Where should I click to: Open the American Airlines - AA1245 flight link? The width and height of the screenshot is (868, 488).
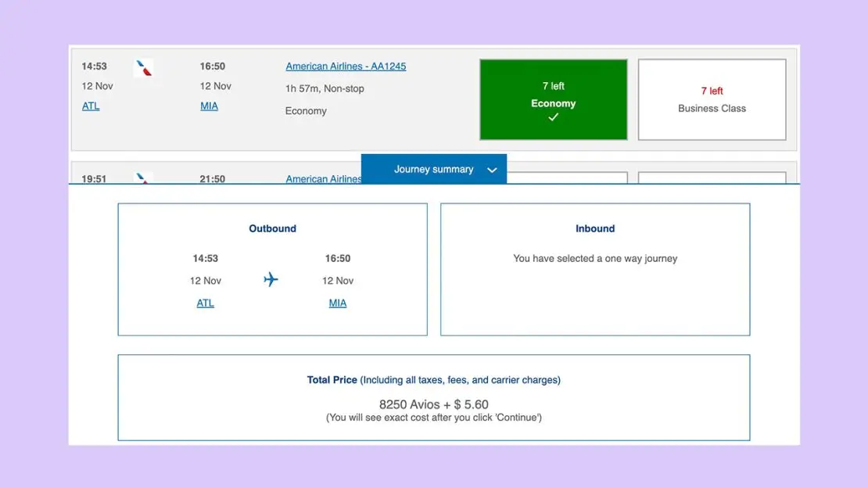coord(346,66)
